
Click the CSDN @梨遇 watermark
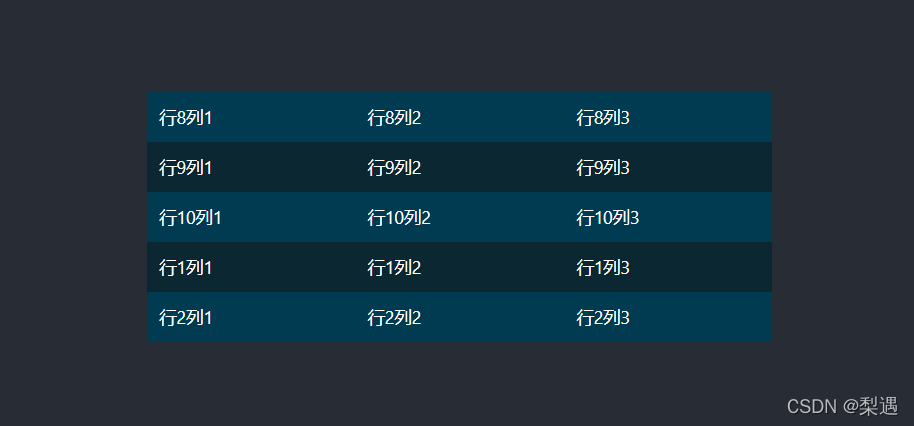[842, 406]
